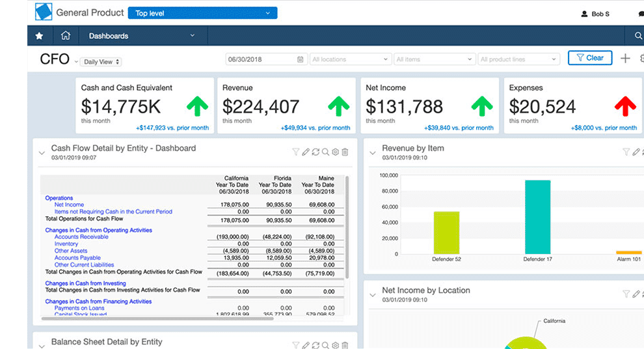644x349 pixels.
Task: Expand the All product lines dropdown
Action: coord(518,59)
